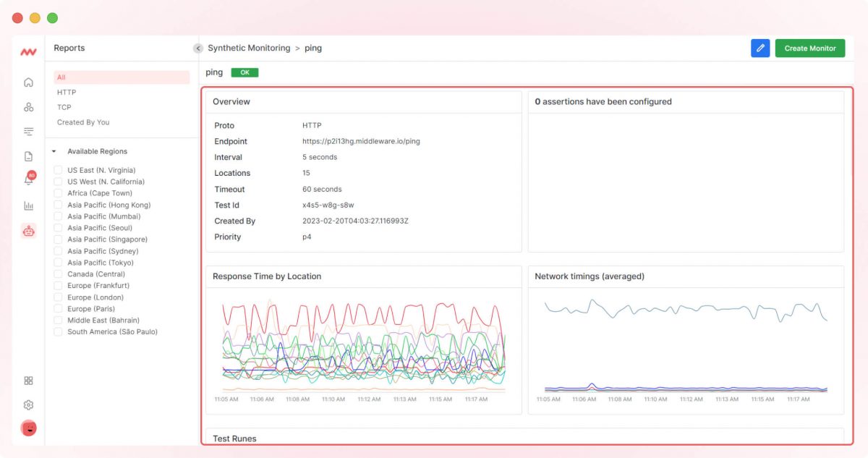Viewport: 868px width, 458px height.
Task: Check the Europe (London) checkbox
Action: [x=58, y=297]
